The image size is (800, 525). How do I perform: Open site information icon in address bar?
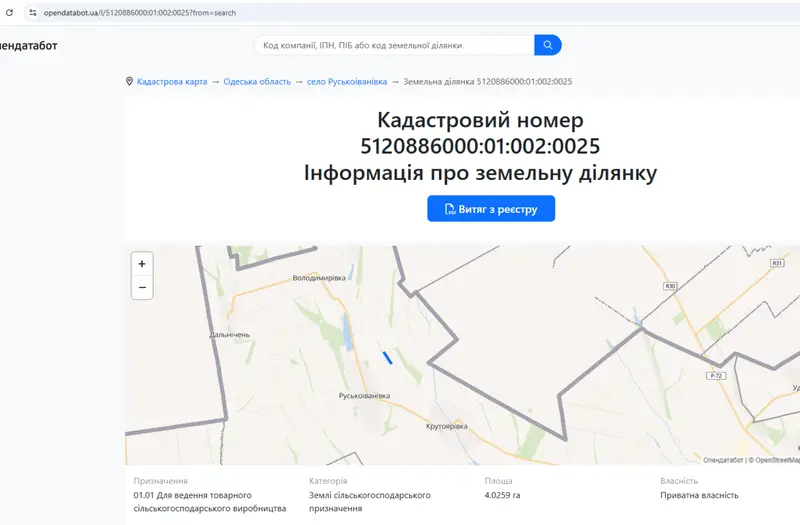(33, 13)
